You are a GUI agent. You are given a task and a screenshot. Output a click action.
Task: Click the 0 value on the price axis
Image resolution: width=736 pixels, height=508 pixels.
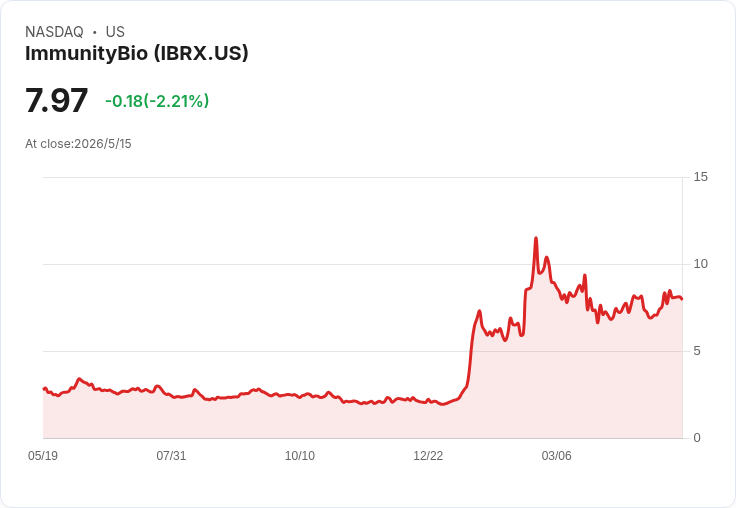pos(697,438)
